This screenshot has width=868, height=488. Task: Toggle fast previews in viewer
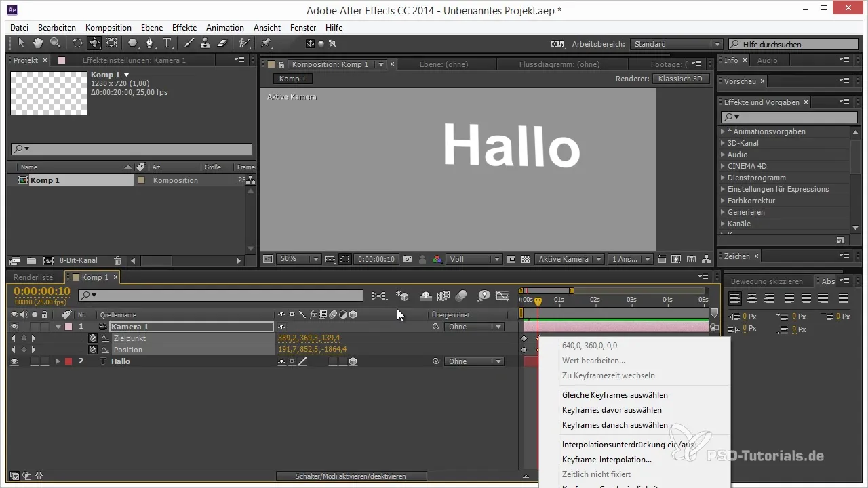point(675,259)
